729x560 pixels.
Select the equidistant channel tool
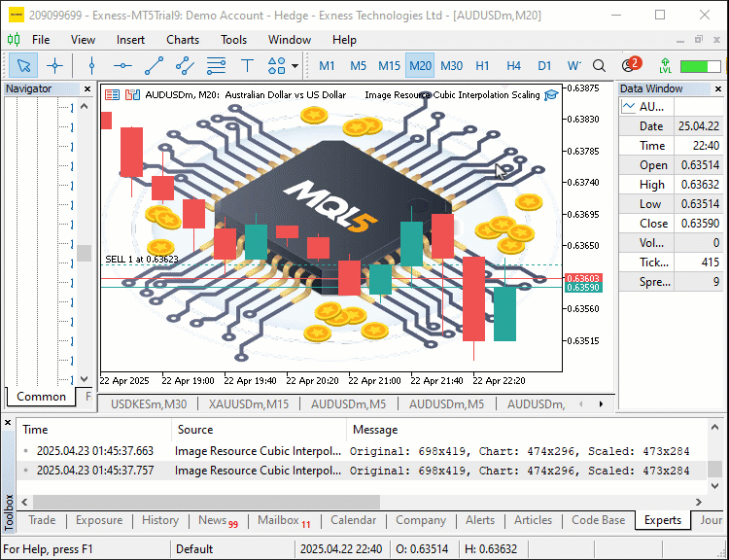[185, 65]
